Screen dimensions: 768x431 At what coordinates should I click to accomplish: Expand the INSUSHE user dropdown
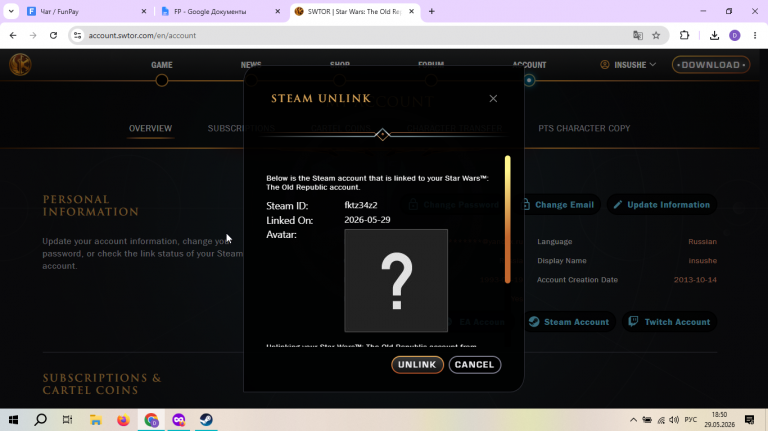[x=628, y=65]
